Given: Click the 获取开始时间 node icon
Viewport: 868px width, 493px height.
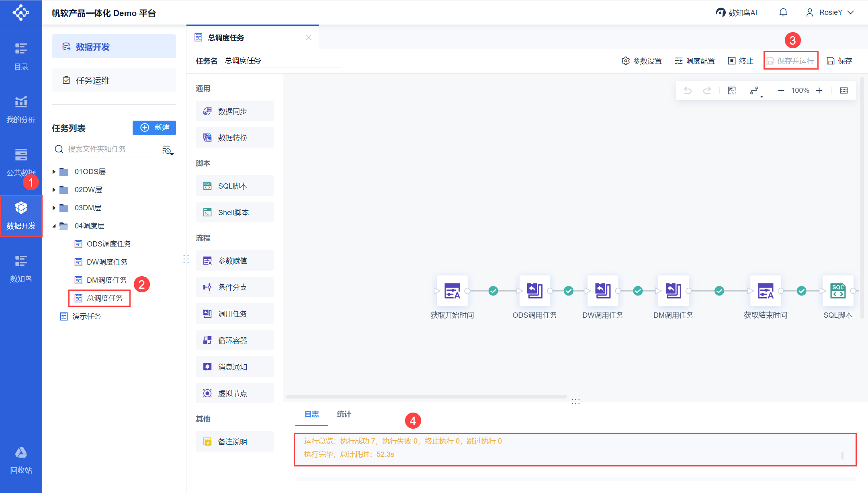Looking at the screenshot, I should coord(452,291).
